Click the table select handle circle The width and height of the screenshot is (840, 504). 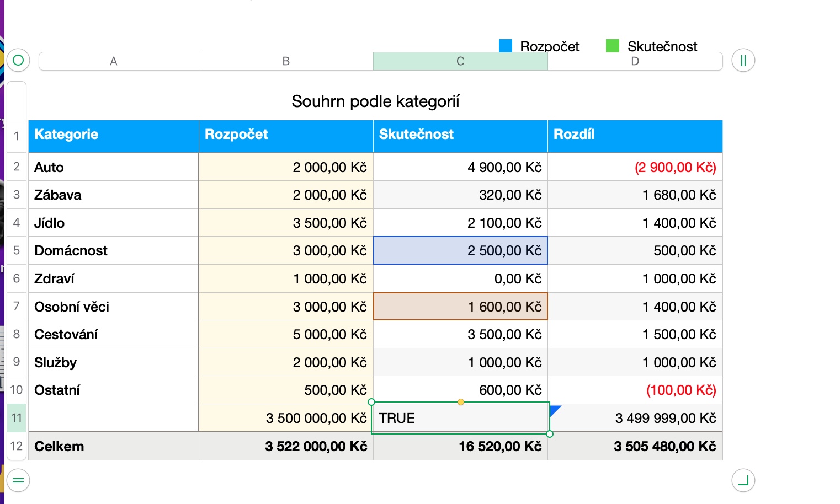18,60
